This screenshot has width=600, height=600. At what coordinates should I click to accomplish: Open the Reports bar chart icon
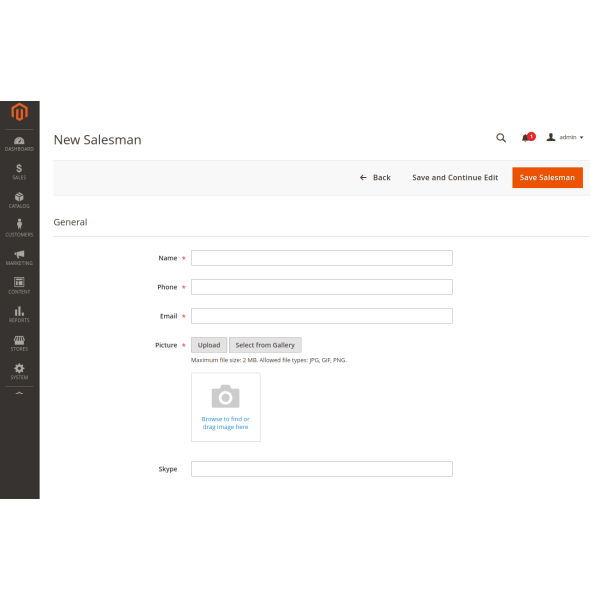tap(19, 314)
